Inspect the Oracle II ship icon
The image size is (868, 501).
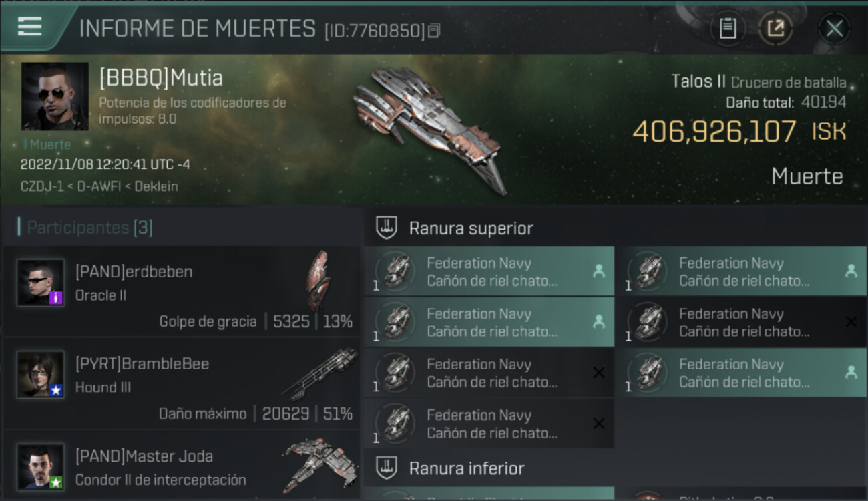coord(318,281)
